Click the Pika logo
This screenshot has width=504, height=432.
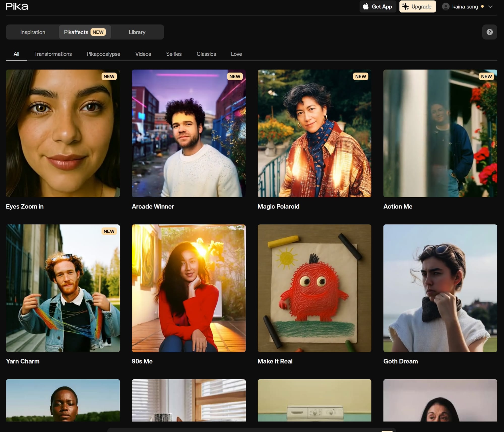(x=17, y=6)
